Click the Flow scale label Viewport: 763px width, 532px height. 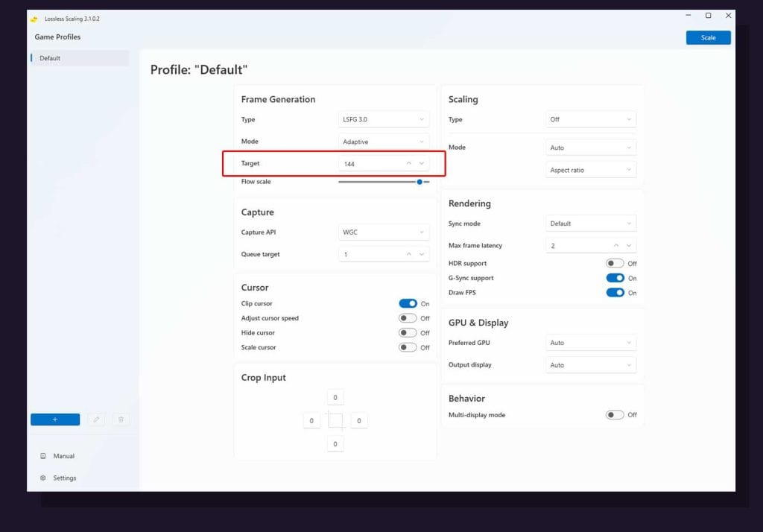pyautogui.click(x=256, y=182)
